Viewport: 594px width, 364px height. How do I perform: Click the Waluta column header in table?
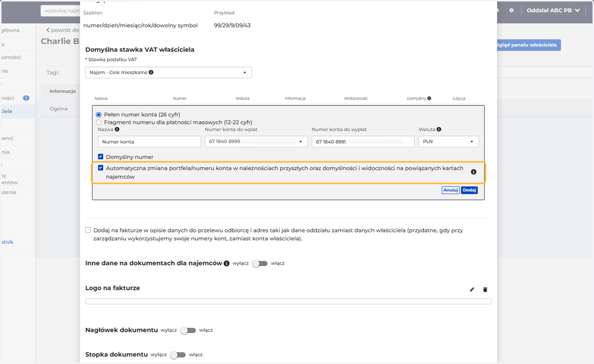[243, 98]
